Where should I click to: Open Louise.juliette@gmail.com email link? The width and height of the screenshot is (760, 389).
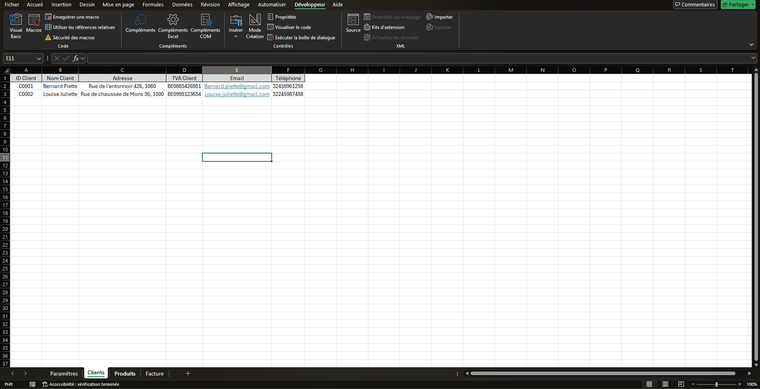tap(237, 94)
